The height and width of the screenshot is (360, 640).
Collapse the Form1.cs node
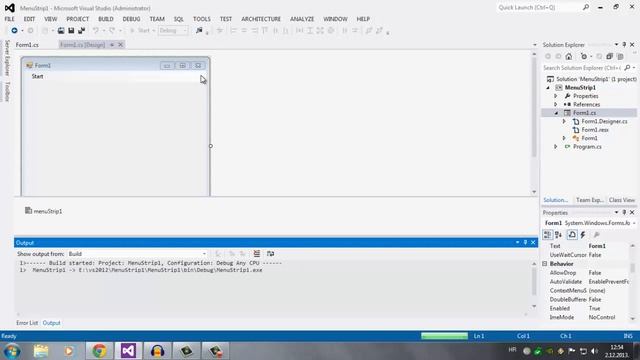coord(556,113)
